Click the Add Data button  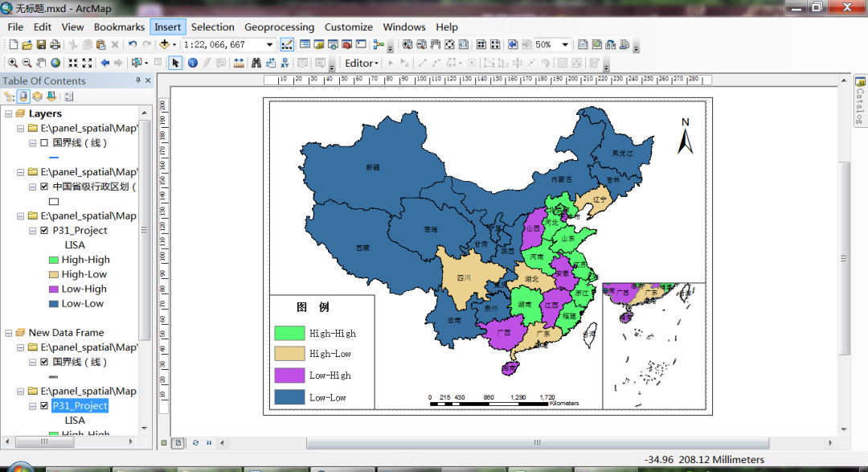coord(165,45)
